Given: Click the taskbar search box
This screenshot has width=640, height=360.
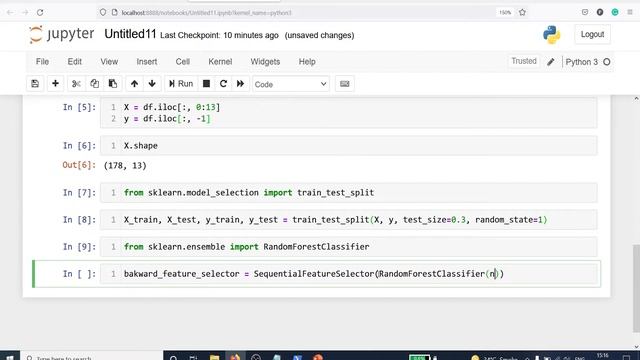Looking at the screenshot, I should click(92, 357).
